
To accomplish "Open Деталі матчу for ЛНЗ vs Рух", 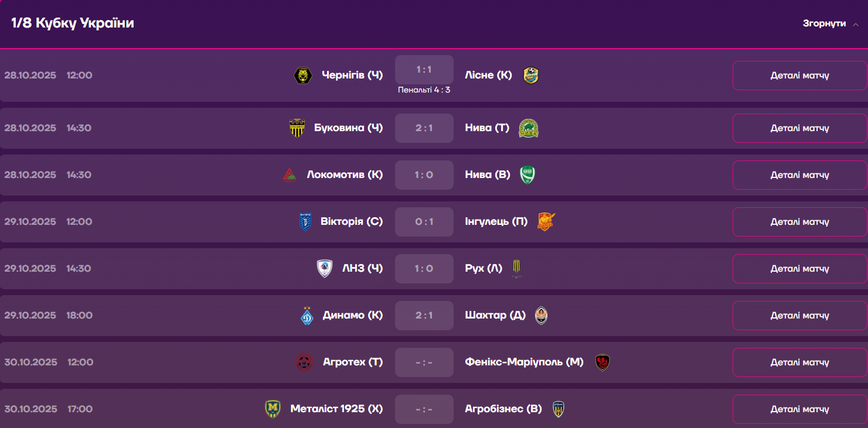I will click(799, 269).
